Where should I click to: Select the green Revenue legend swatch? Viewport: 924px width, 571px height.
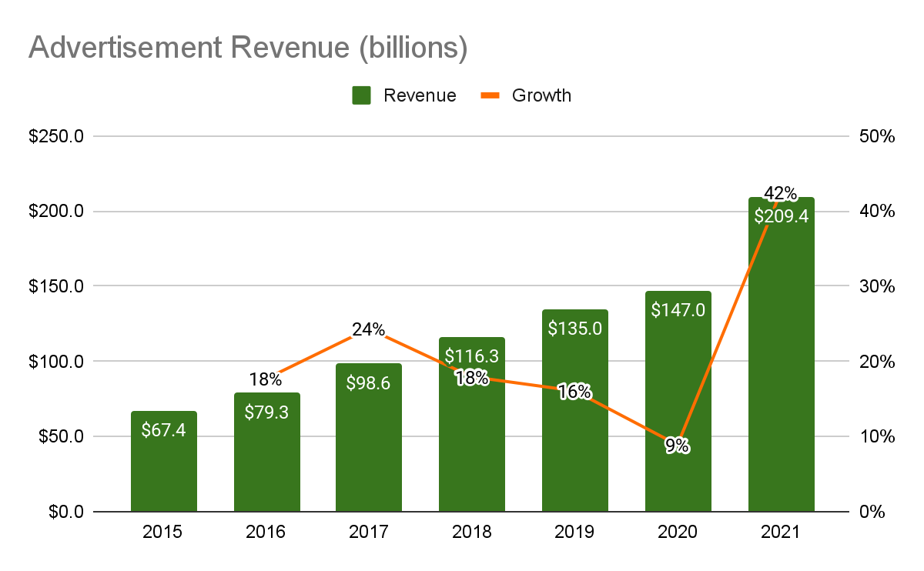tap(362, 95)
